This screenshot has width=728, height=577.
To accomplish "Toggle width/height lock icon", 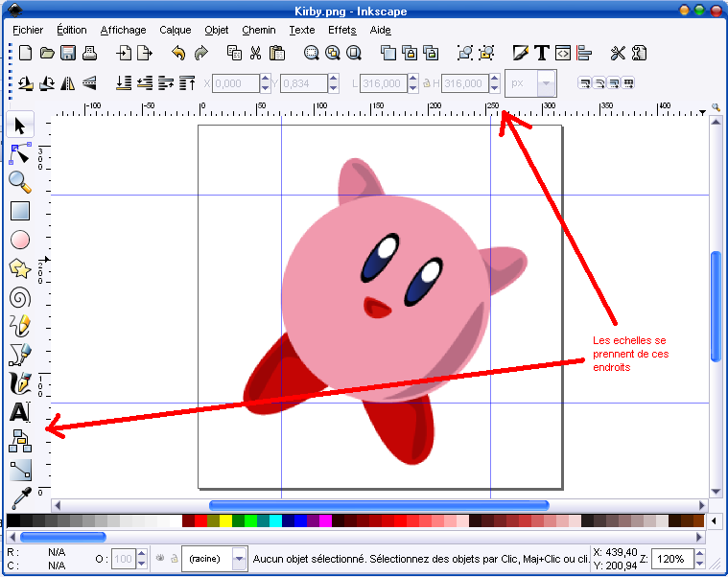I will (426, 83).
